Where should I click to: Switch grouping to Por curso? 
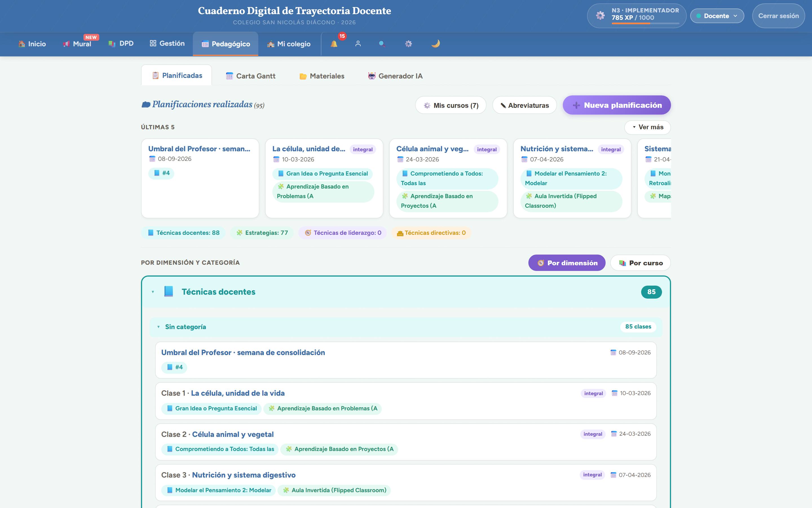640,263
